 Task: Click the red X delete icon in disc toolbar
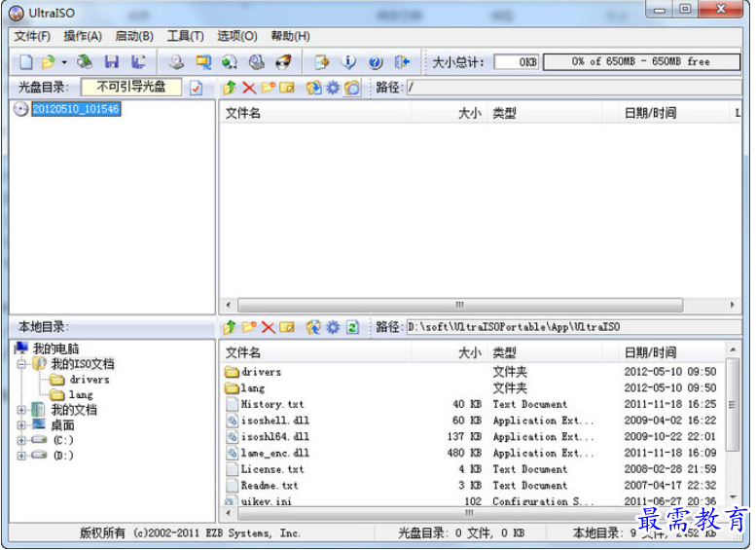(x=249, y=88)
